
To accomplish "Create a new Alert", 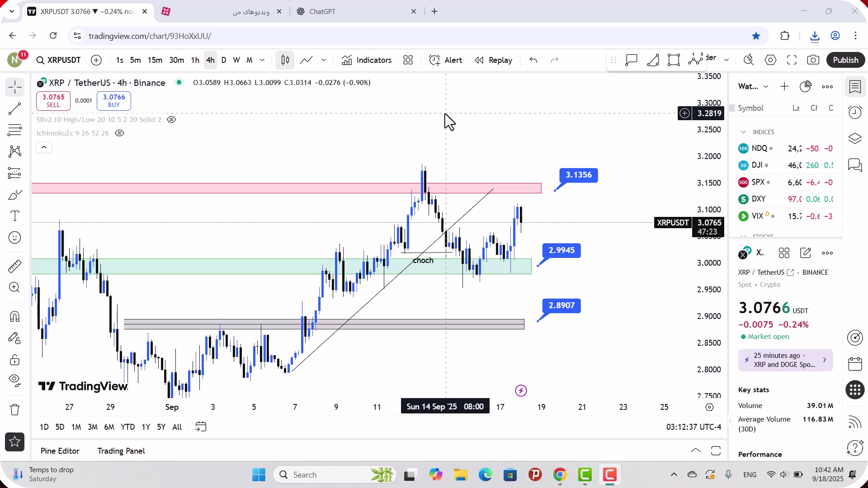I will click(446, 60).
